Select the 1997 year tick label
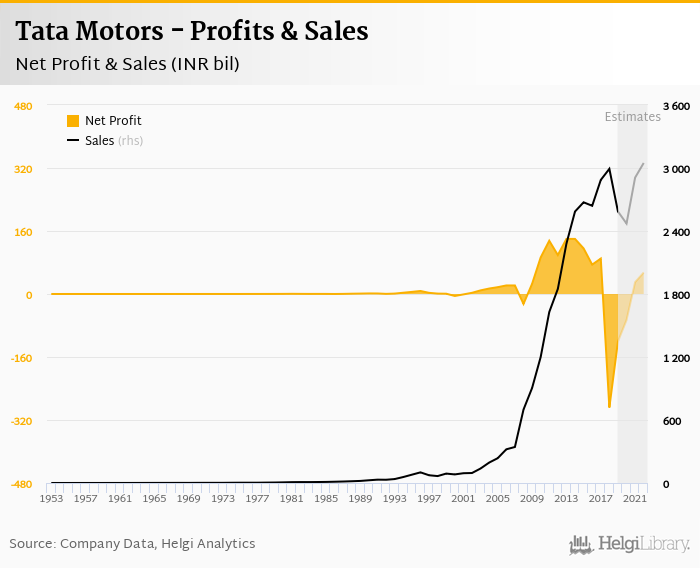 pos(429,498)
